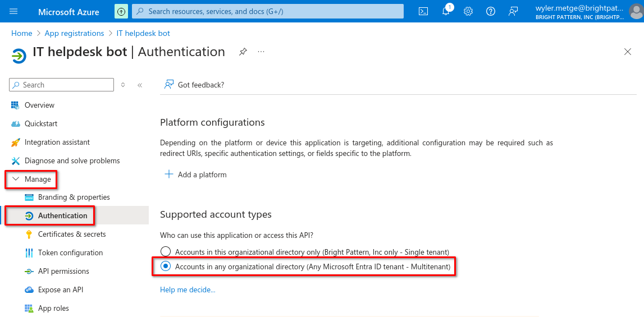Click the API permissions arrow icon
Screen dimensions: 644x317
[x=29, y=271]
